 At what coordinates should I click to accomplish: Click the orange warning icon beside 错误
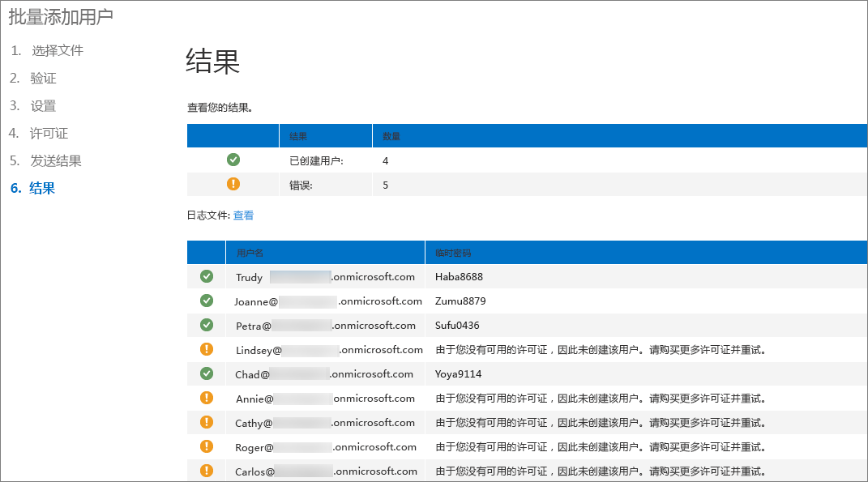(x=233, y=184)
